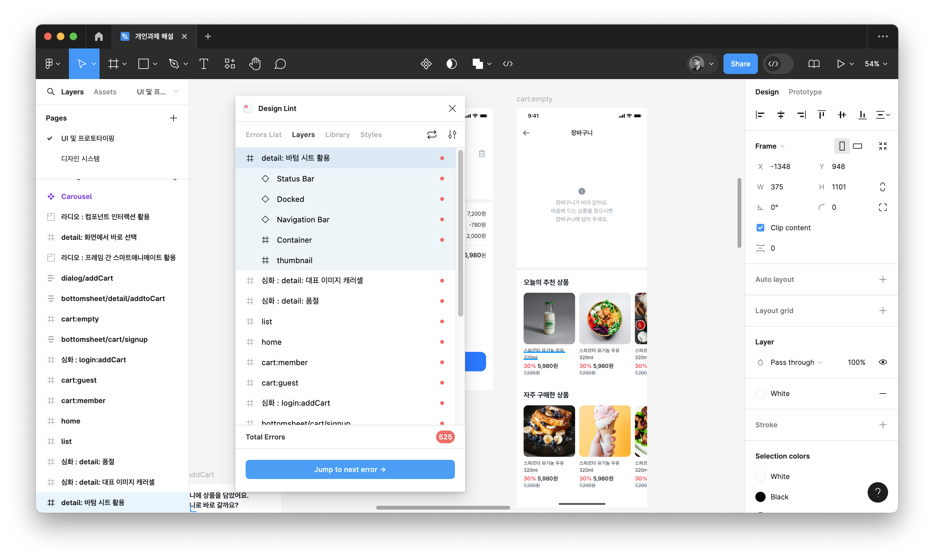This screenshot has width=934, height=560.
Task: Toggle Dev Mode switch
Action: point(779,64)
